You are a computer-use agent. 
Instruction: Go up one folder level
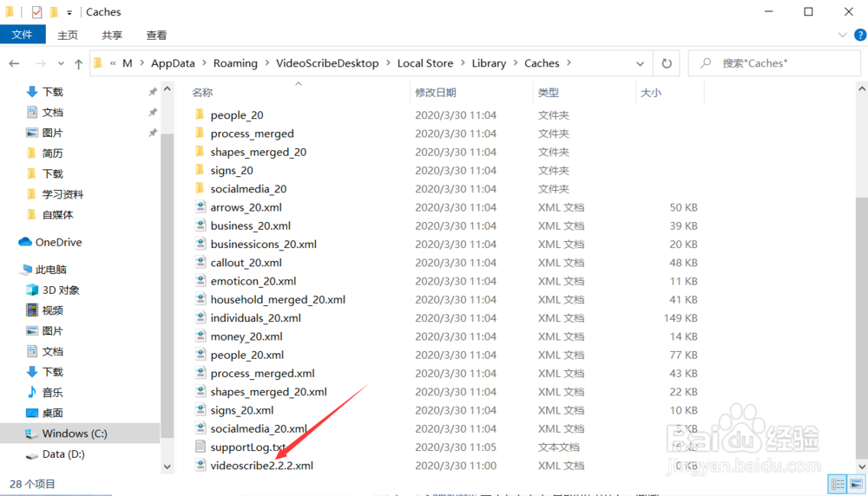79,63
